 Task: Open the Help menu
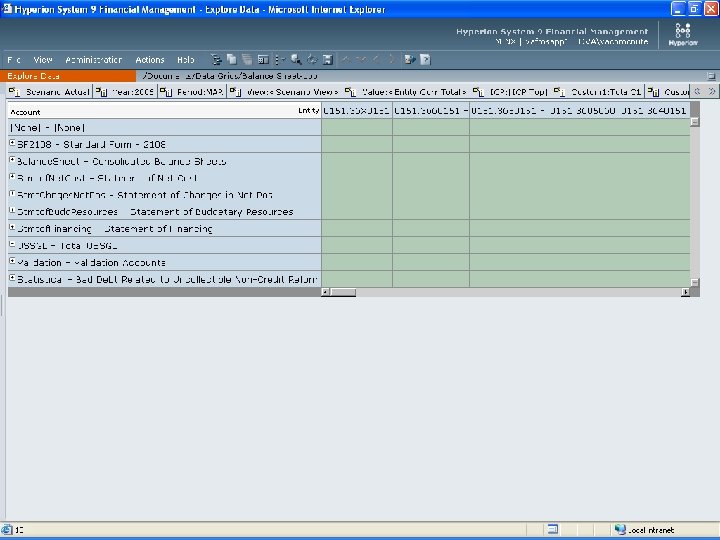(186, 60)
